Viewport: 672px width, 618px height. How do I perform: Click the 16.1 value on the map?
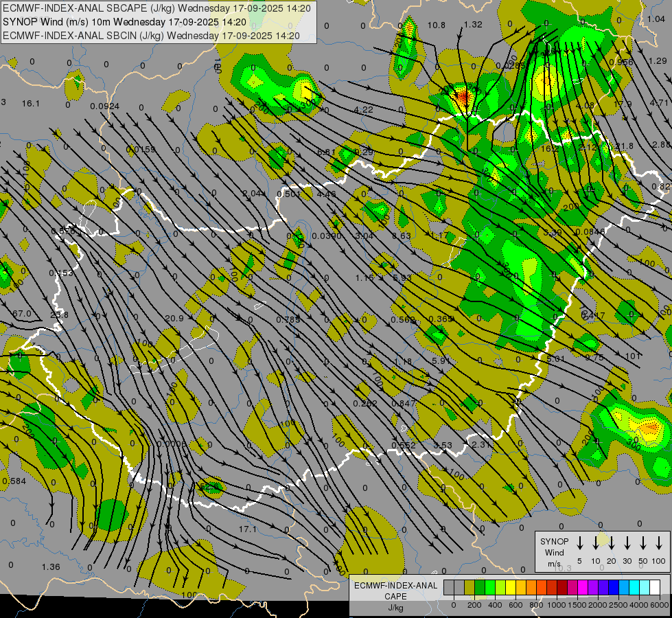[31, 103]
